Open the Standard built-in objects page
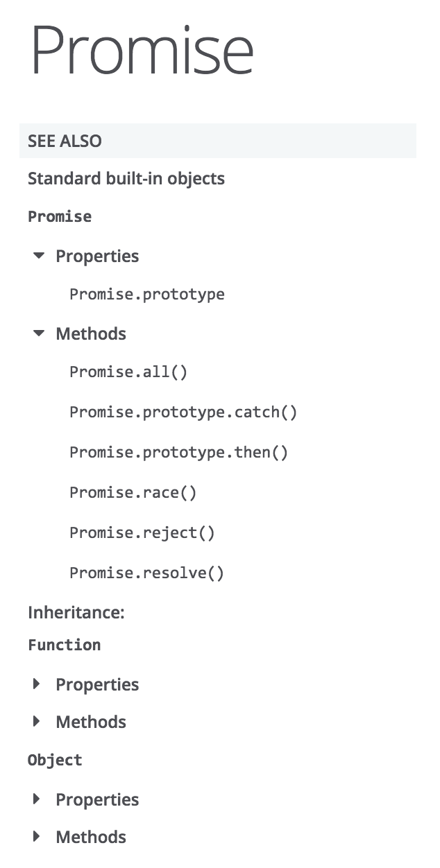This screenshot has width=440, height=868. [x=126, y=178]
